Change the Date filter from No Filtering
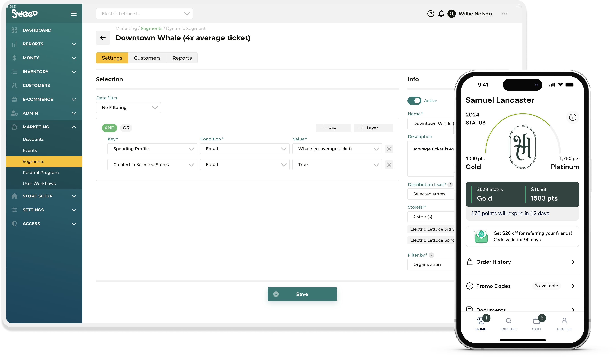This screenshot has height=364, width=616. [x=128, y=107]
